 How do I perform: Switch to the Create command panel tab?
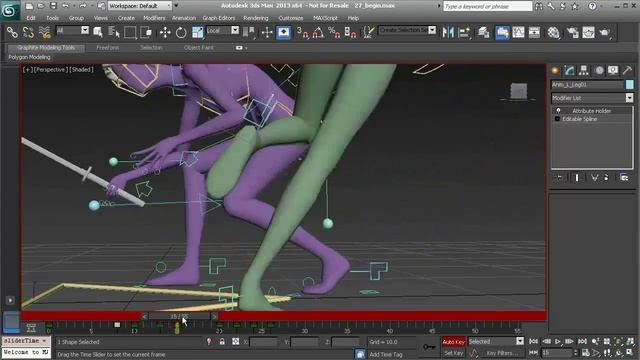tap(555, 70)
